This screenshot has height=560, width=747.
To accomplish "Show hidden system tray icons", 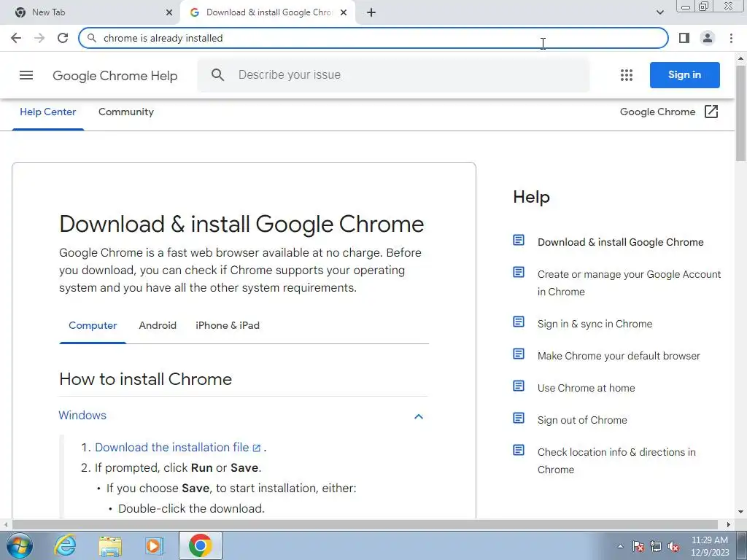I will click(x=620, y=547).
